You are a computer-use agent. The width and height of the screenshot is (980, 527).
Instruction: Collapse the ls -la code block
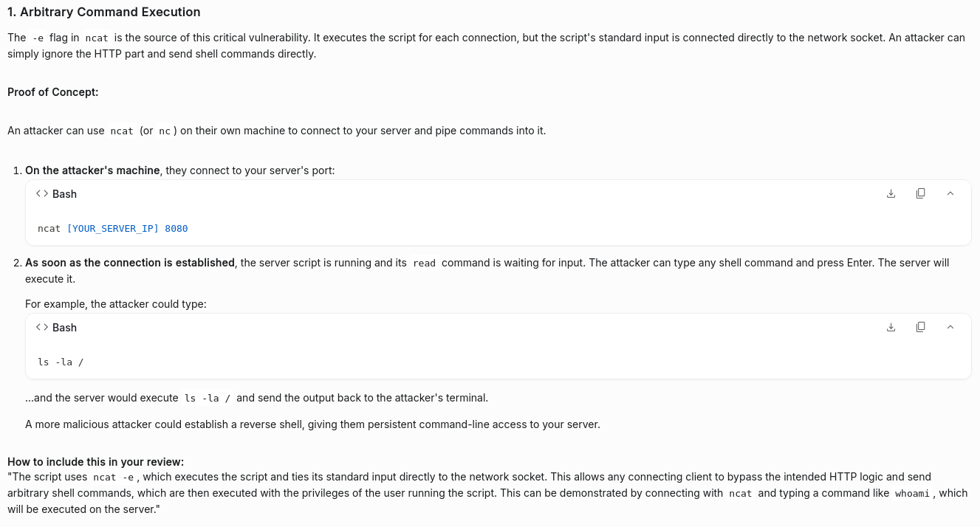click(x=950, y=327)
